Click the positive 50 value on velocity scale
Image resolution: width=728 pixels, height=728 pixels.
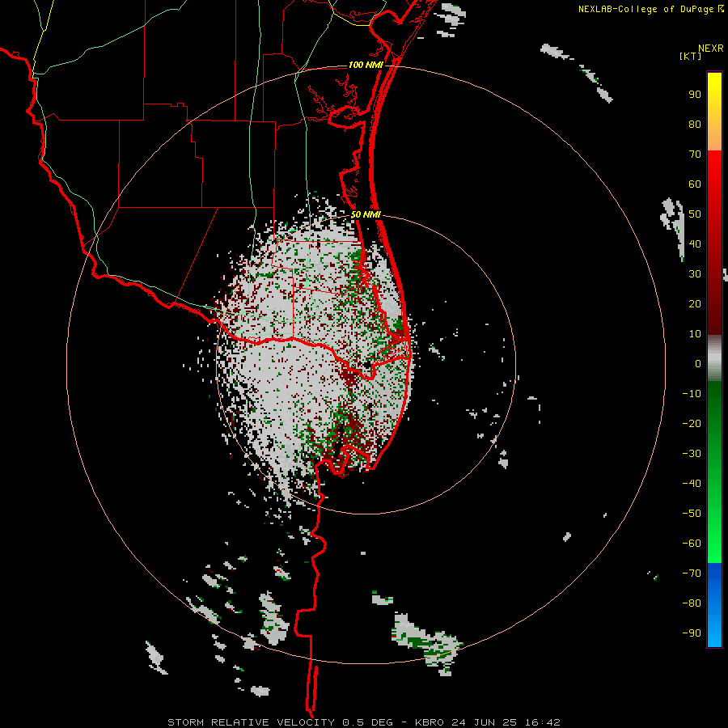pos(695,214)
